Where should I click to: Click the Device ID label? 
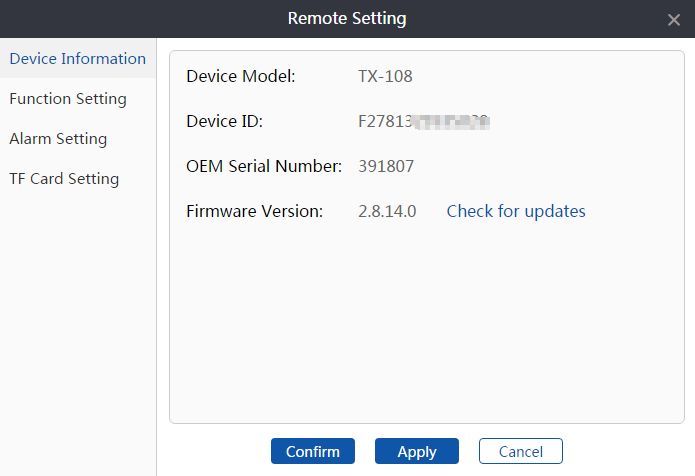pyautogui.click(x=224, y=122)
